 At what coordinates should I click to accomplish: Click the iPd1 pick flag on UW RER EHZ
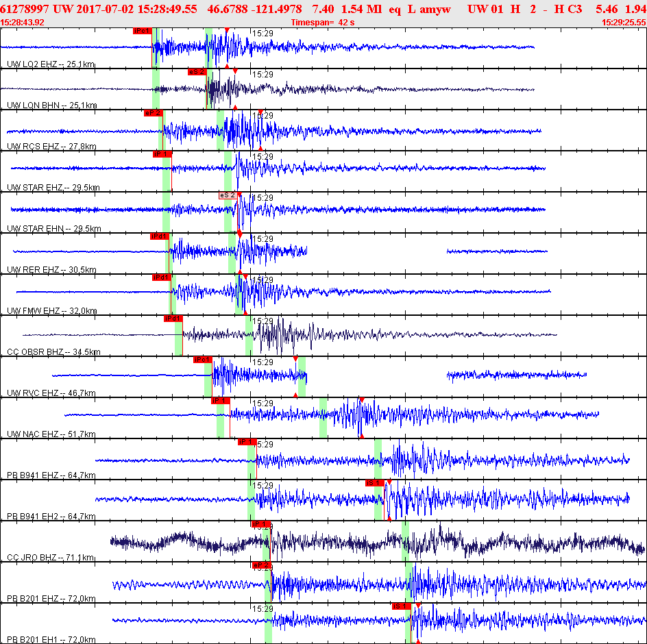coord(159,236)
